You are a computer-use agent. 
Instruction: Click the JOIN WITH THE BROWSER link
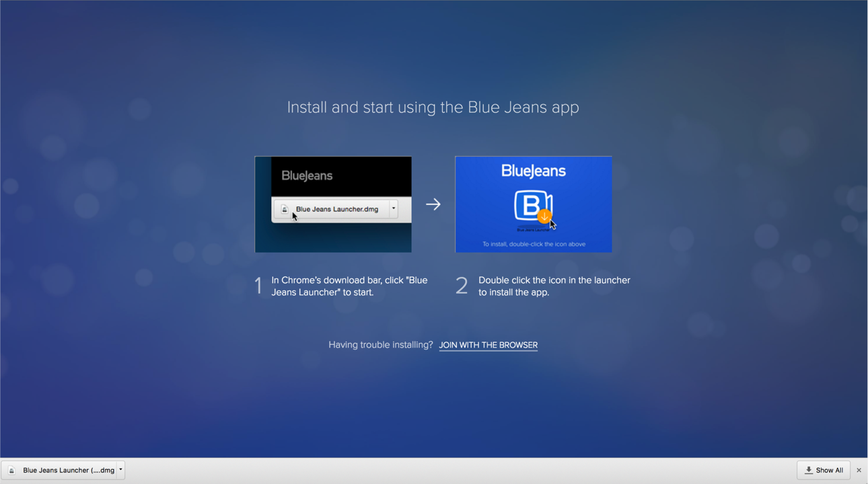(x=488, y=345)
